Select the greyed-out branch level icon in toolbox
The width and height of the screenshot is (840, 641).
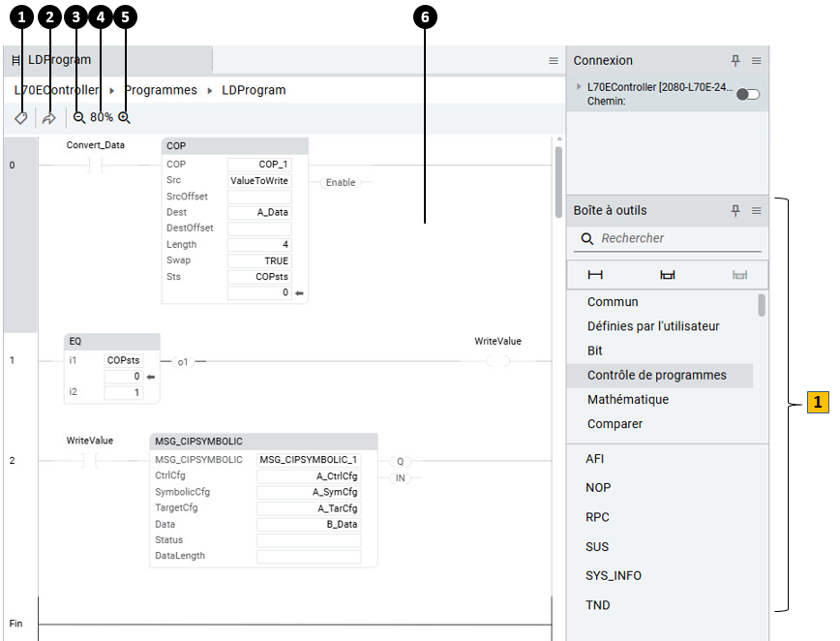pyautogui.click(x=739, y=275)
